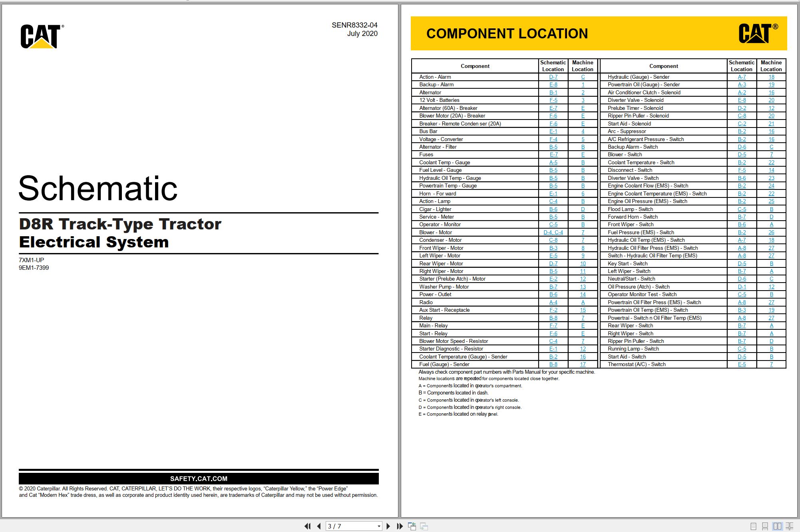Go to the first page

(307, 526)
